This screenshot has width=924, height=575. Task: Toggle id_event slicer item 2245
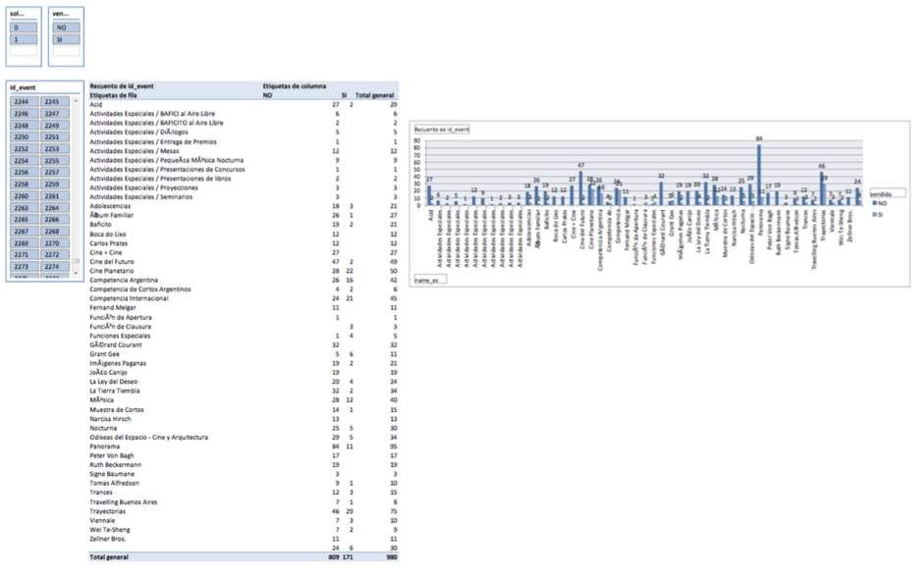click(x=55, y=101)
